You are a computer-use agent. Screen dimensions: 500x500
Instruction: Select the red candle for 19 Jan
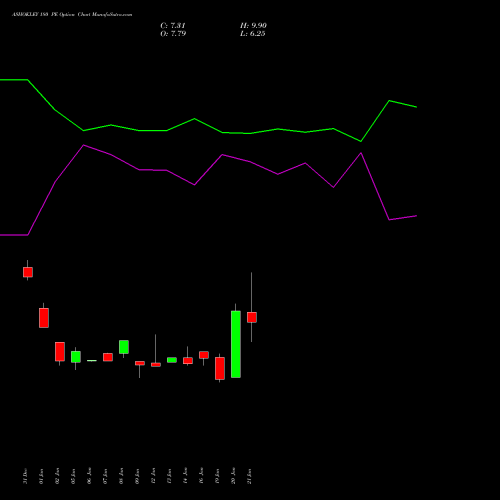coord(220,368)
